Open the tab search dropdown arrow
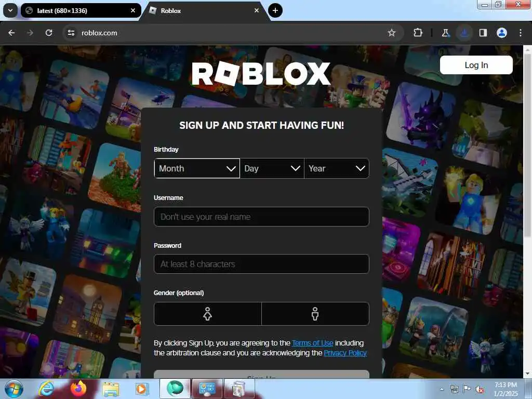This screenshot has width=532, height=399. click(x=10, y=10)
